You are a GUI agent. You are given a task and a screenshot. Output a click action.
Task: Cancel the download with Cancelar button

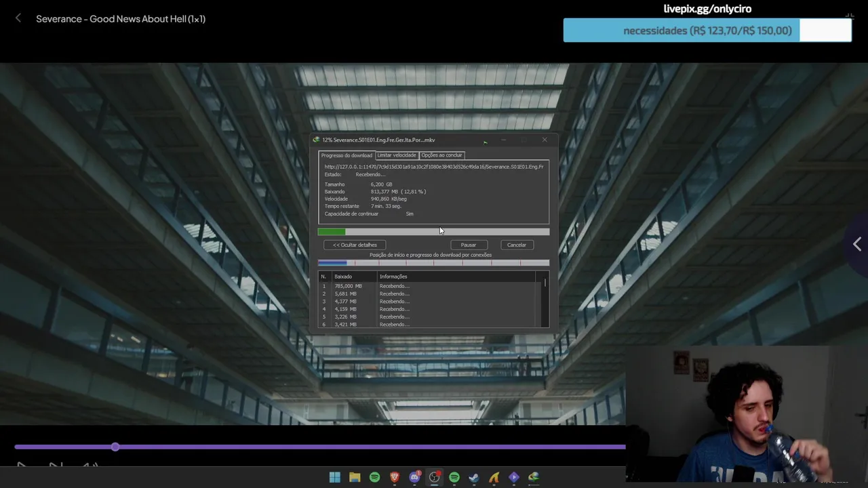pos(517,245)
